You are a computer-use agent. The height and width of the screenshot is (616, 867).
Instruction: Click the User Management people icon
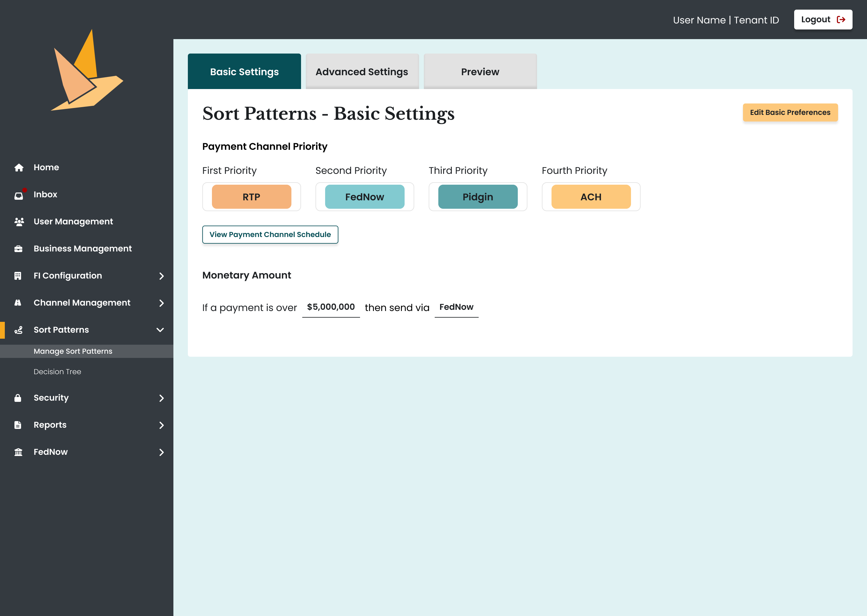[19, 221]
